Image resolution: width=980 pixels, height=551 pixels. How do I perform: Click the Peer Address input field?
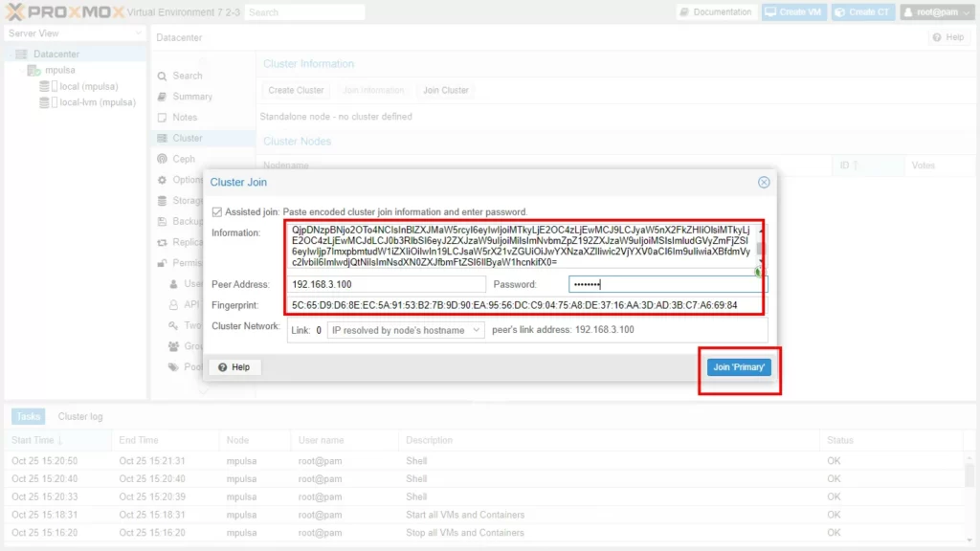388,285
